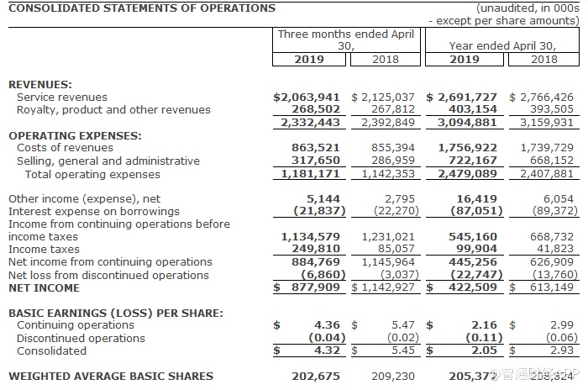
Task: Select net income value 422,509
Action: point(473,287)
